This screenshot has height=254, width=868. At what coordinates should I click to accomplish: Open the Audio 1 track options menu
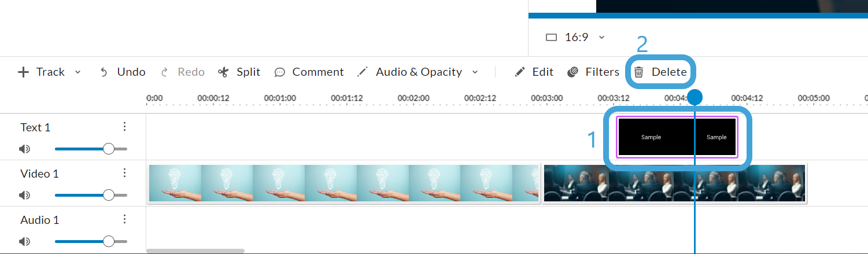point(124,219)
